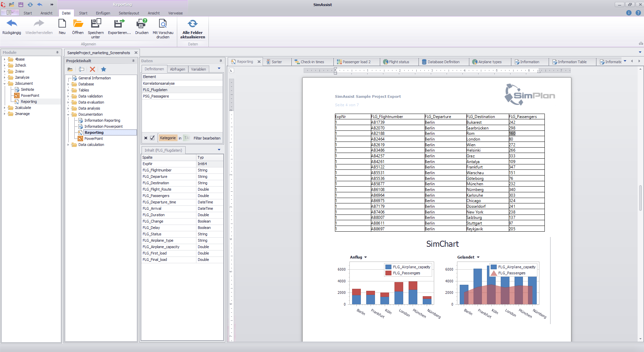Open the document tabs overflow dropdown
The width and height of the screenshot is (644, 352).
(625, 61)
